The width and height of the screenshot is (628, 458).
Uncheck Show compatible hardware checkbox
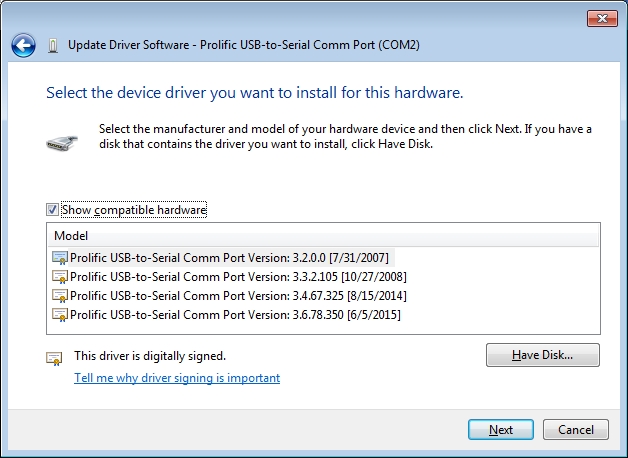[52, 210]
